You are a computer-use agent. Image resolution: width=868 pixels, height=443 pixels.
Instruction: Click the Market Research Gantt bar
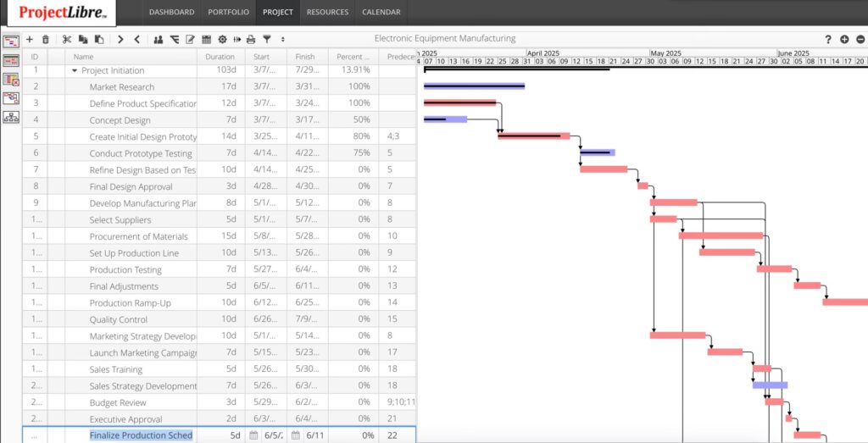tap(473, 86)
